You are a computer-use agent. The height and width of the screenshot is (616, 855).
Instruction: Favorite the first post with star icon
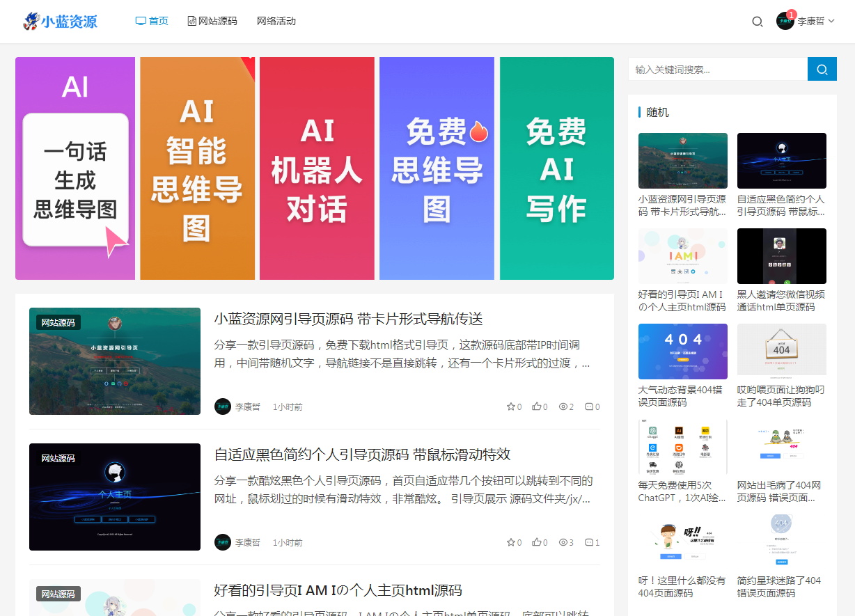point(511,406)
